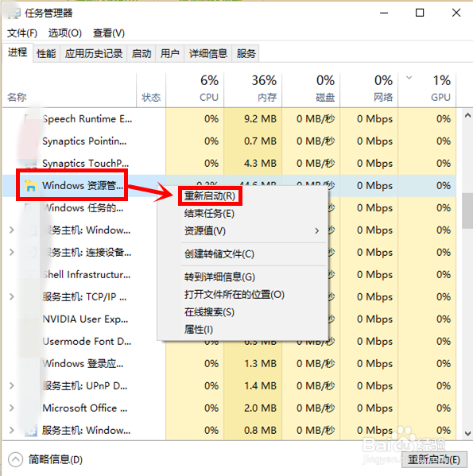The height and width of the screenshot is (476, 473).
Task: Expand the 服务主机: TCP/IP row
Action: pos(12,296)
